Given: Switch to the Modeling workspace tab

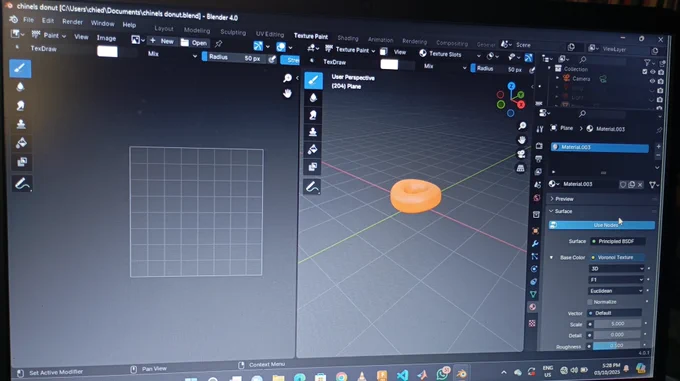Looking at the screenshot, I should click(x=197, y=30).
